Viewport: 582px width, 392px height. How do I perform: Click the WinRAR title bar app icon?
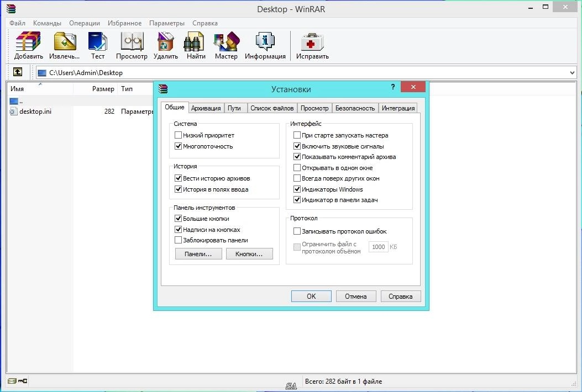pos(11,8)
